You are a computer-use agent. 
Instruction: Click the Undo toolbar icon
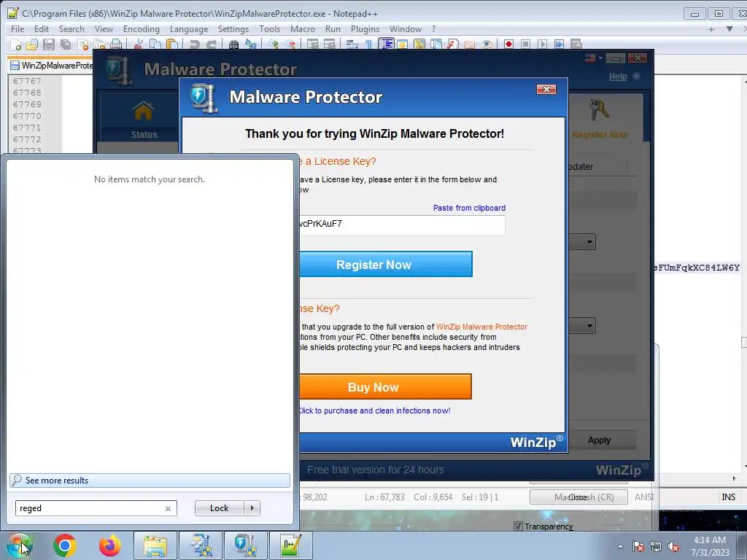194,44
